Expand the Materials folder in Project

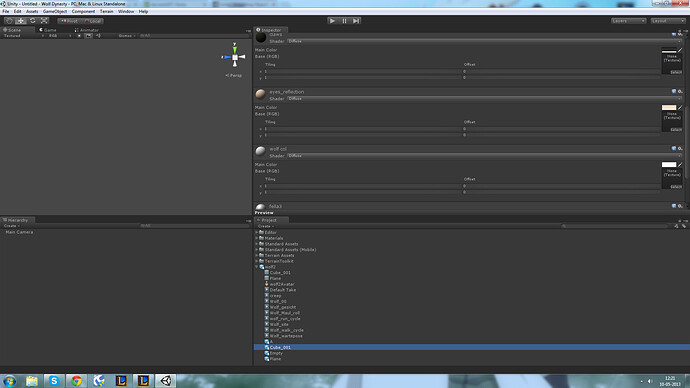pyautogui.click(x=257, y=238)
